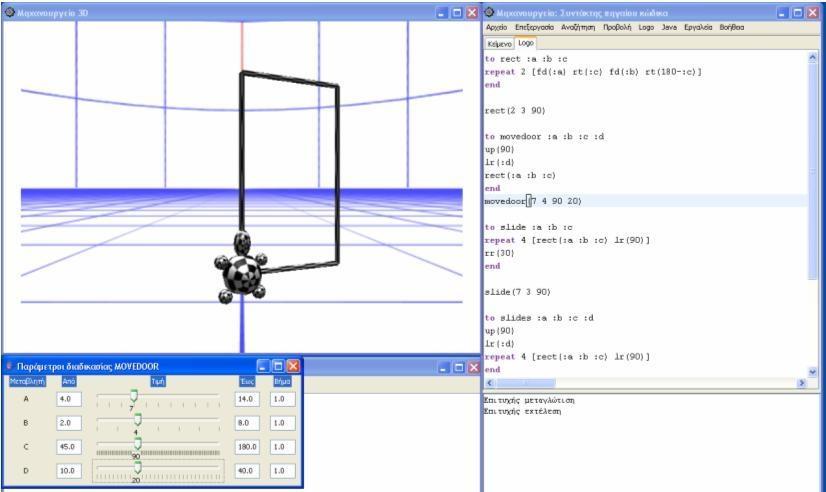Viewport: 826px width, 492px height.
Task: Click the Βήμα field for variable B
Action: pyautogui.click(x=282, y=423)
